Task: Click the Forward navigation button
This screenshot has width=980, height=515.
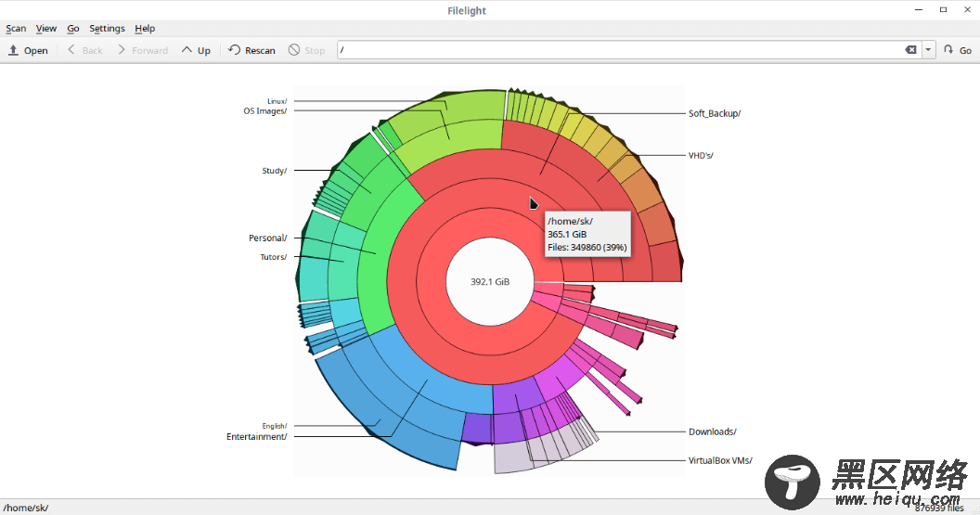Action: [x=142, y=50]
